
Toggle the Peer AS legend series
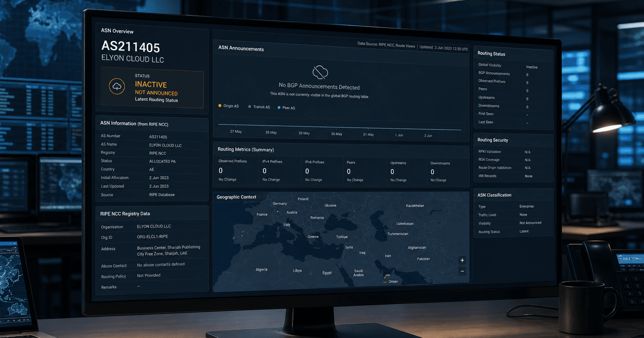point(286,108)
